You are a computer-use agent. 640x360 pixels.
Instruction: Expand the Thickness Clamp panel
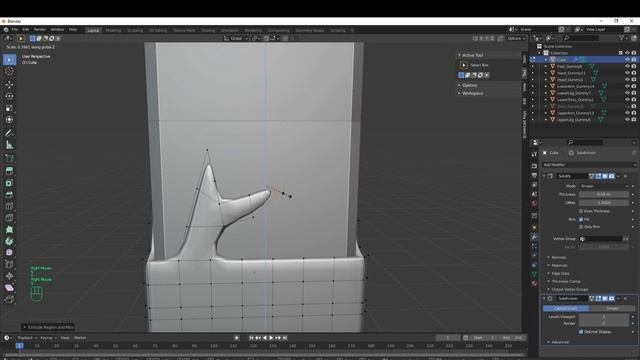click(566, 281)
